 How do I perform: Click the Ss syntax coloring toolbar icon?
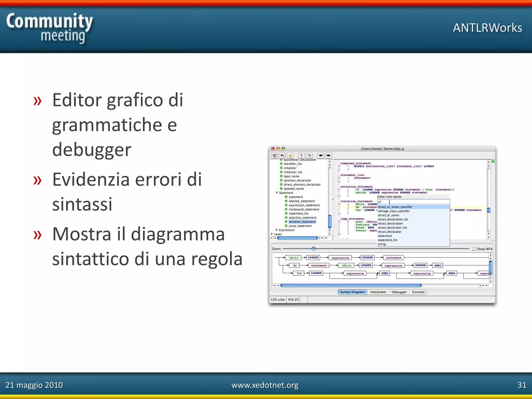point(282,155)
